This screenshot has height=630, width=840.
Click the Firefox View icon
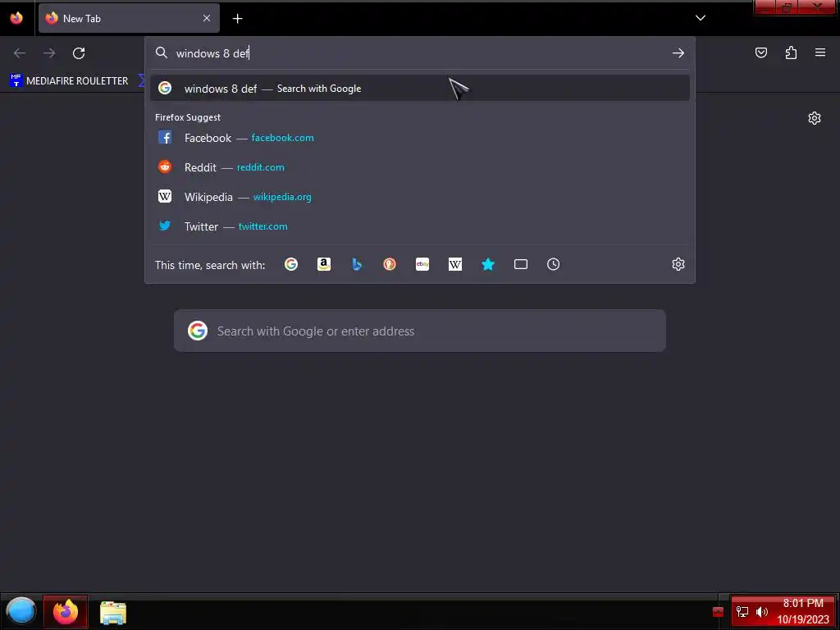pyautogui.click(x=16, y=18)
